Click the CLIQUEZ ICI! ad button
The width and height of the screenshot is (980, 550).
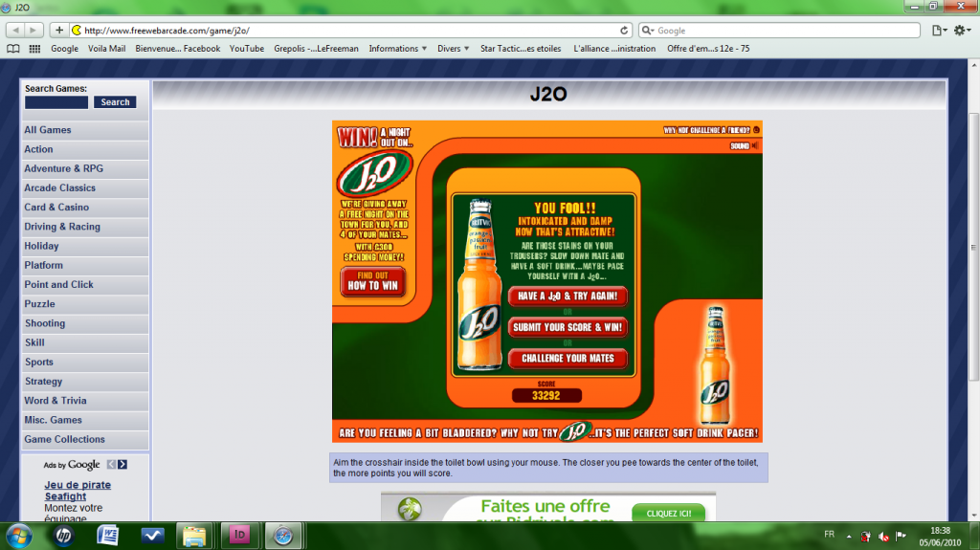[669, 513]
